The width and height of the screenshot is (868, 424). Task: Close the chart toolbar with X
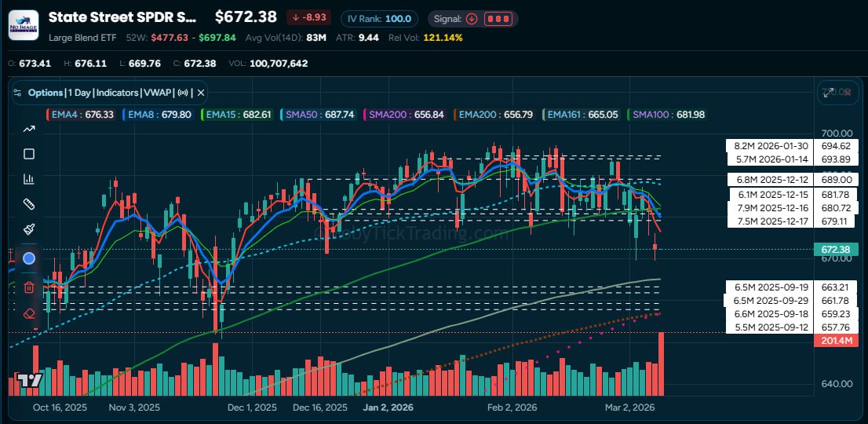click(x=201, y=93)
